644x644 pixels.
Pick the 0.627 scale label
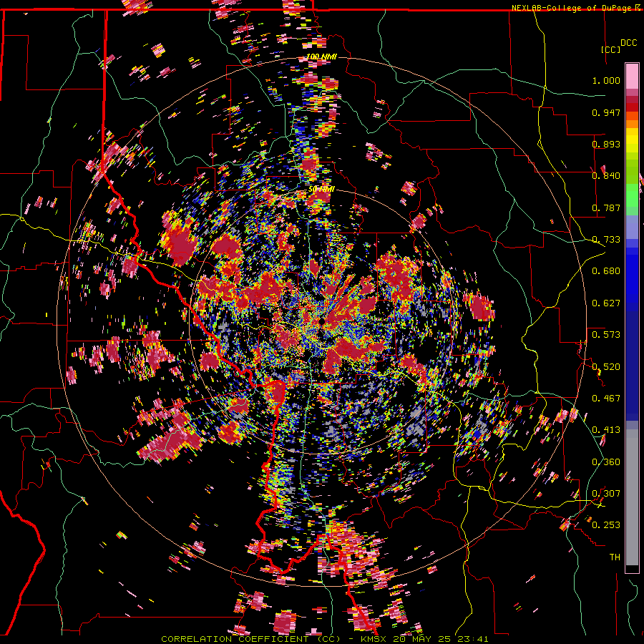pyautogui.click(x=606, y=303)
